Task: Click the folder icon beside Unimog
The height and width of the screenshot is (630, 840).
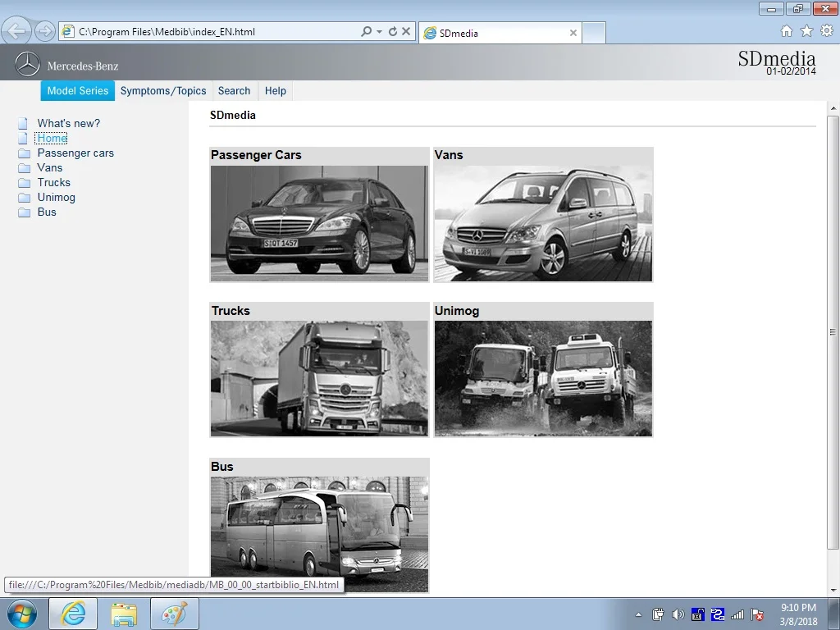Action: (24, 198)
